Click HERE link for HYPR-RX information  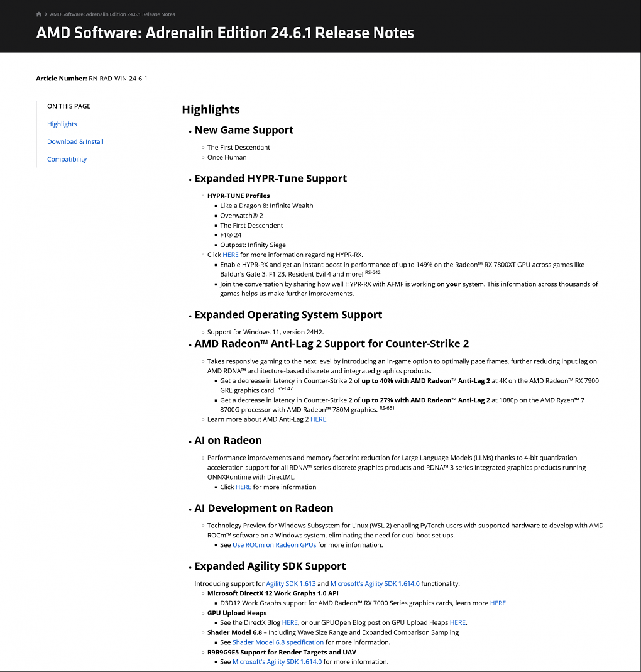231,255
